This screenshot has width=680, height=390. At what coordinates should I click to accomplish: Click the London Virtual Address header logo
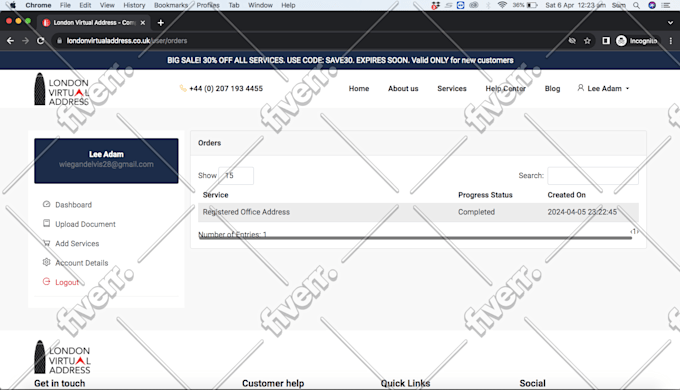tap(62, 89)
